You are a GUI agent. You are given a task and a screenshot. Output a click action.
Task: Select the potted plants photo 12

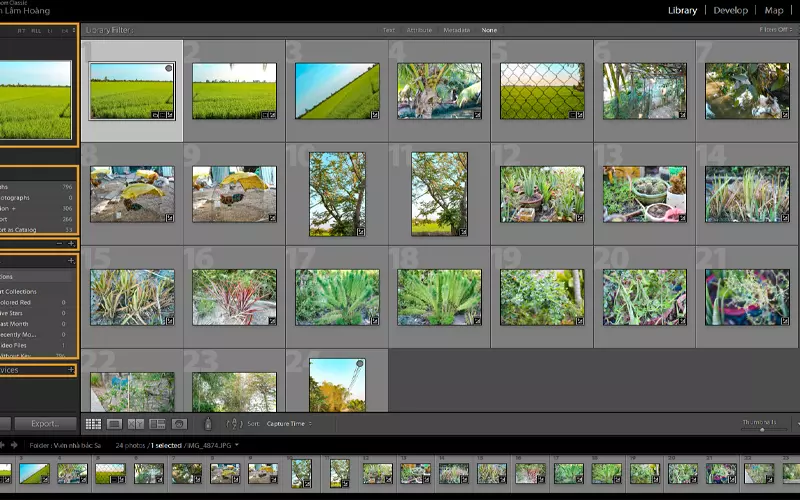coord(542,194)
